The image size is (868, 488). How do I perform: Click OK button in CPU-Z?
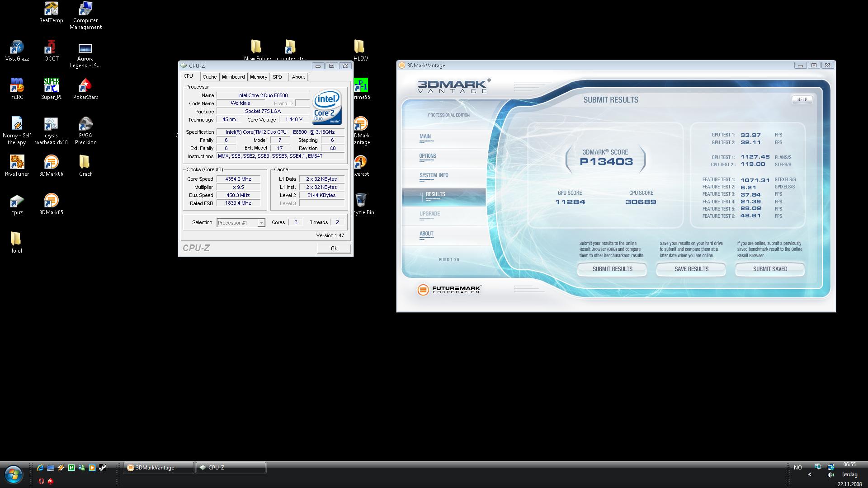click(x=334, y=248)
